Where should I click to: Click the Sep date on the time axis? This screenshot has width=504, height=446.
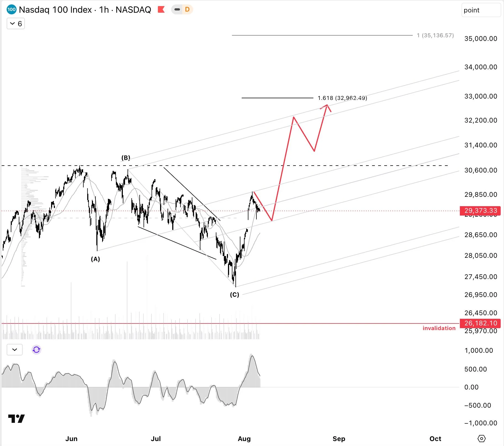(x=339, y=439)
